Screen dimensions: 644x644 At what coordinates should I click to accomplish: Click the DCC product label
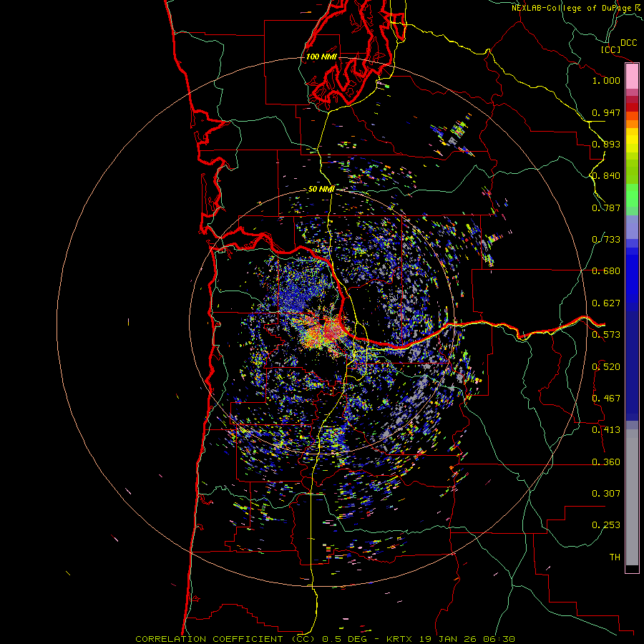pyautogui.click(x=628, y=42)
